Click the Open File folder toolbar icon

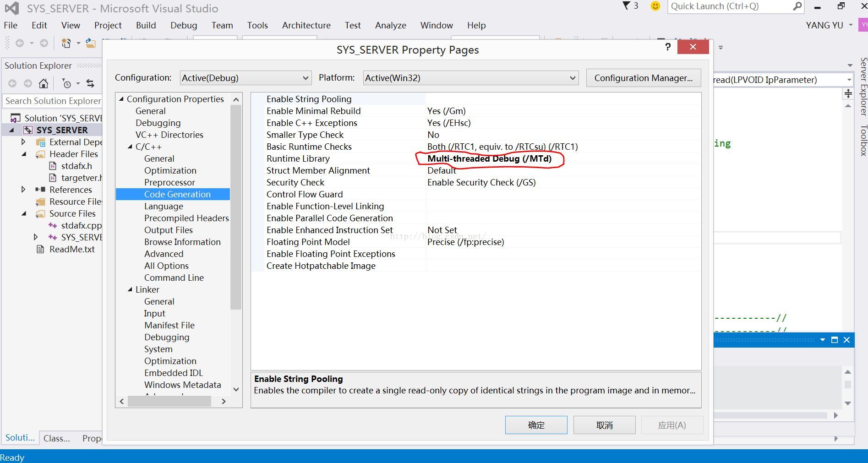(x=91, y=43)
